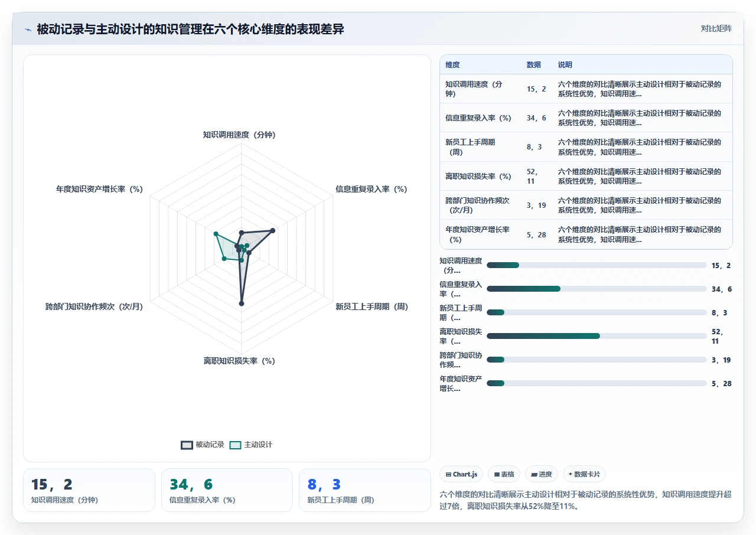Click 主动设计 radar point at 跨部门知识协作频次
756x535 pixels.
pos(224,259)
